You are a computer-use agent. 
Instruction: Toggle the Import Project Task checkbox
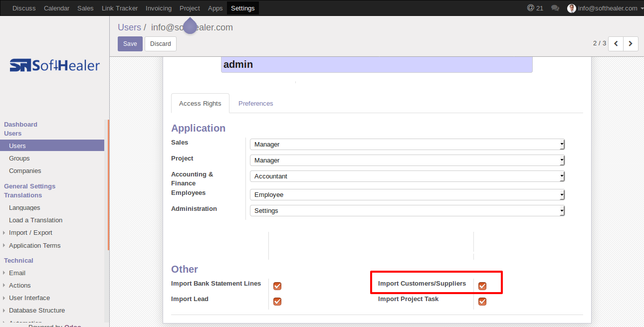tap(482, 302)
